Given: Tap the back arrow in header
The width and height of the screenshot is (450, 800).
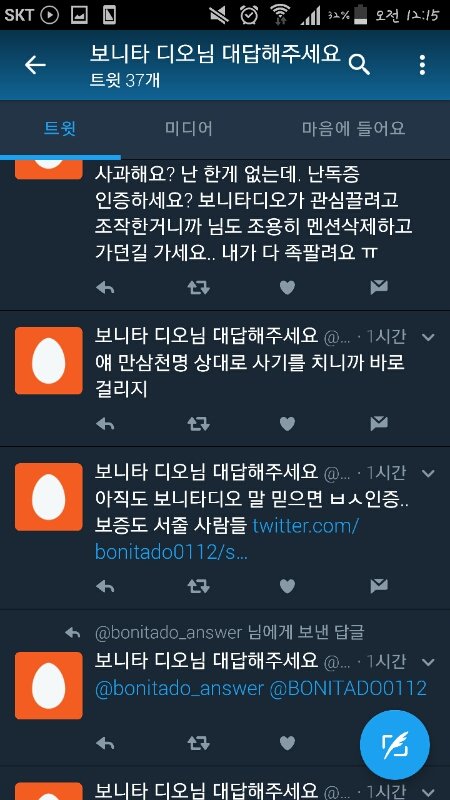Looking at the screenshot, I should coord(35,65).
